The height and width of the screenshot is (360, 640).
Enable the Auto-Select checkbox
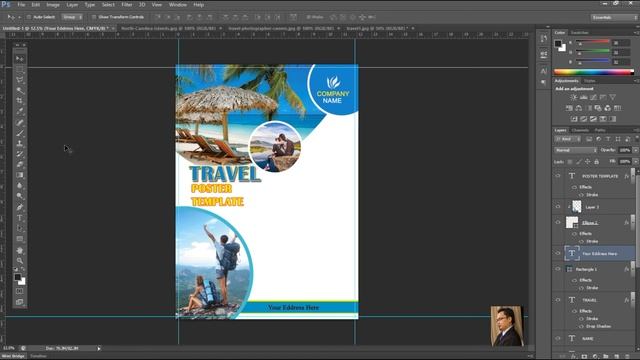click(29, 17)
